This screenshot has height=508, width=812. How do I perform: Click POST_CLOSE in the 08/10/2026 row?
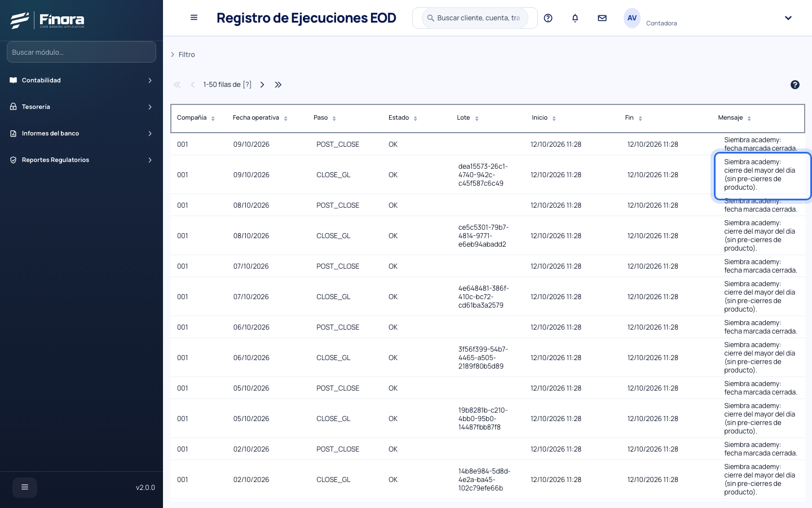click(x=338, y=205)
